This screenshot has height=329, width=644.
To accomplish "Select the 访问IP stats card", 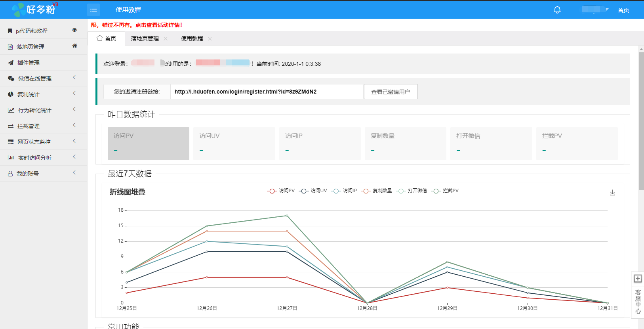I will pos(320,143).
